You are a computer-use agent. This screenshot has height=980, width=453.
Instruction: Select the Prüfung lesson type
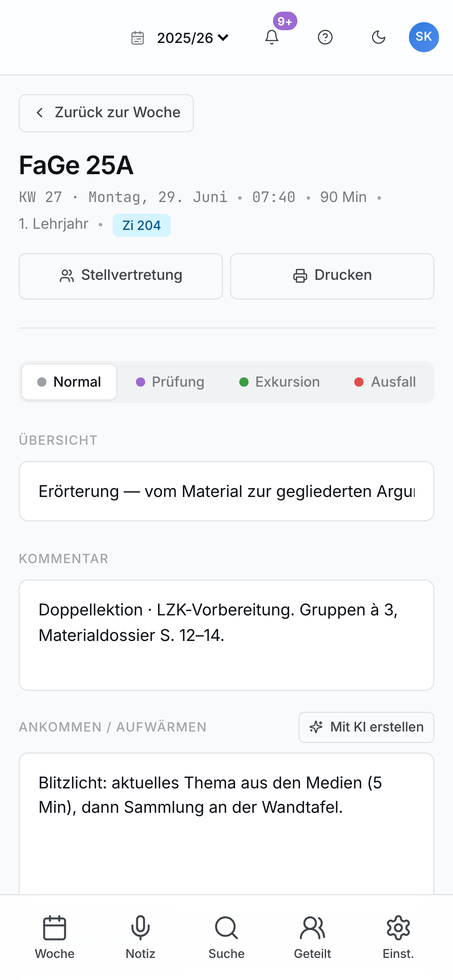[x=170, y=382]
